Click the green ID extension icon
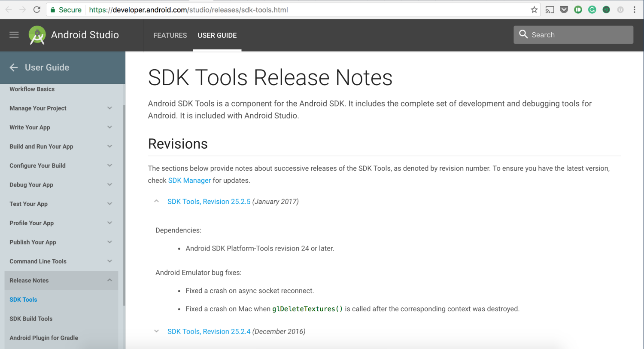The height and width of the screenshot is (349, 644). coord(578,9)
